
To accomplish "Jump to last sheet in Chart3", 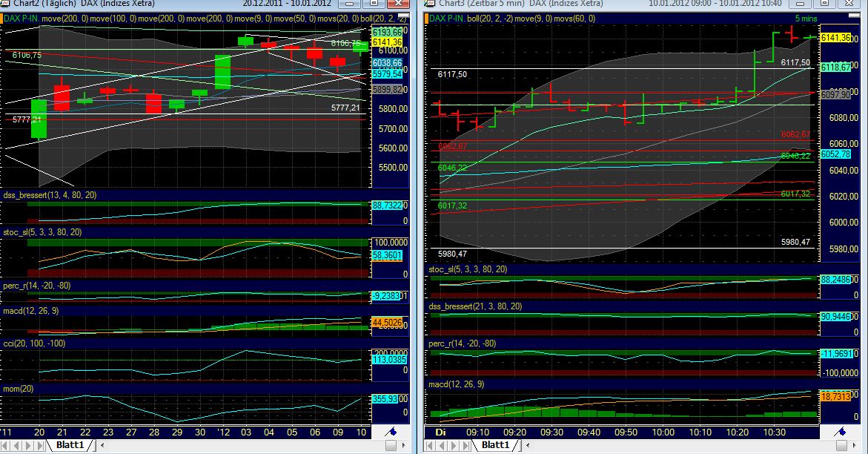I will [465, 445].
